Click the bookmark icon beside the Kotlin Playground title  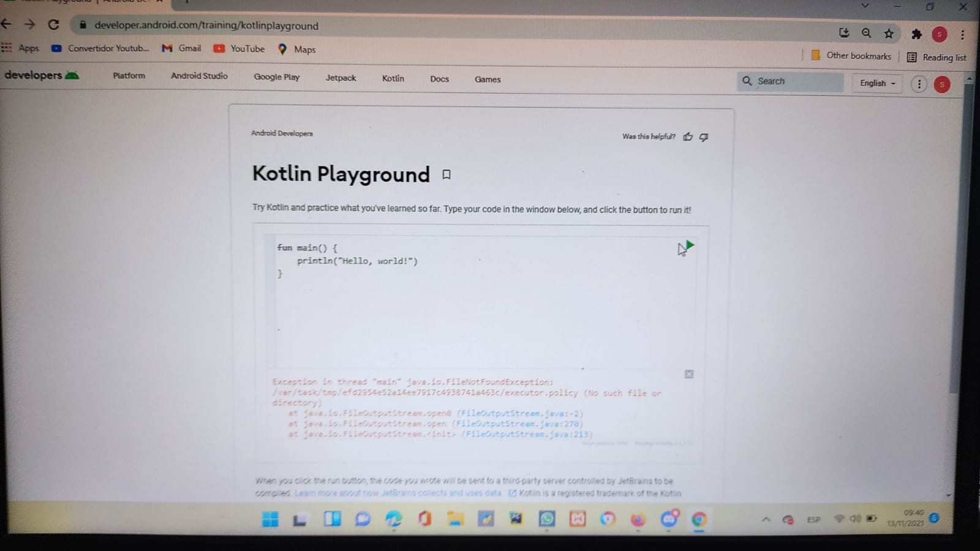(446, 174)
